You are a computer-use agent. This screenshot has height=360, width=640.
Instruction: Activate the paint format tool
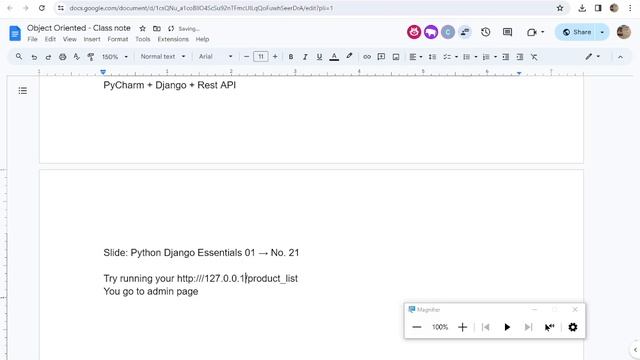(91, 57)
